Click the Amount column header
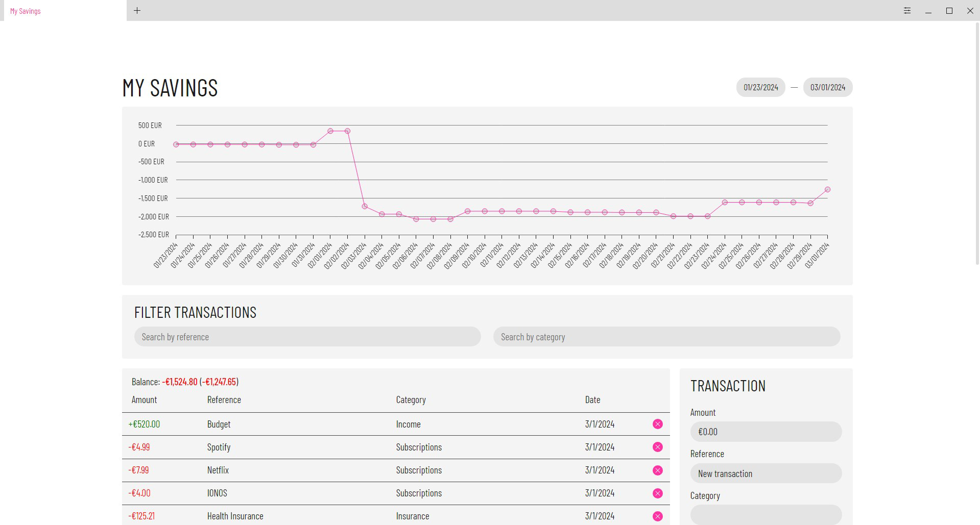 click(x=144, y=399)
